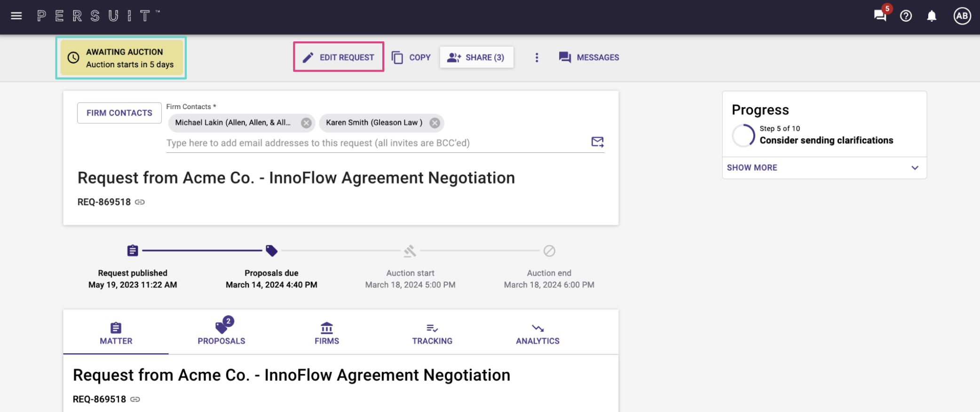Remove Michael Lakin firm contact chip
The image size is (980, 412).
click(x=306, y=123)
